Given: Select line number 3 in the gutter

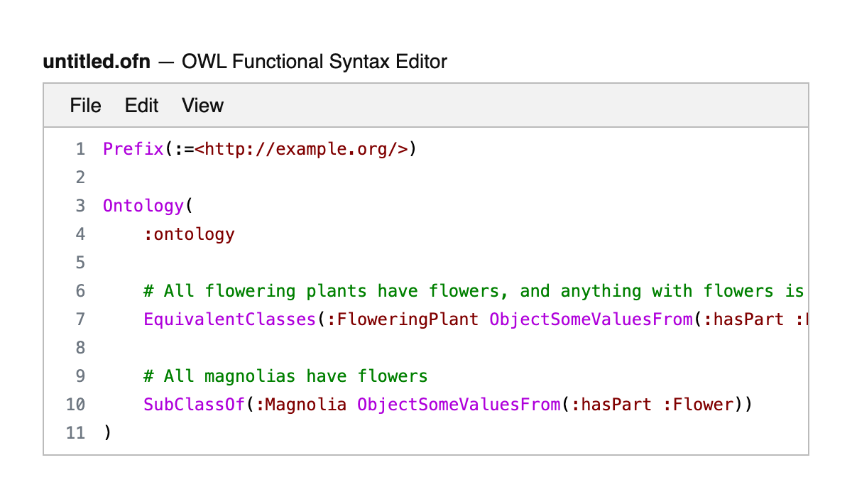Looking at the screenshot, I should (80, 206).
